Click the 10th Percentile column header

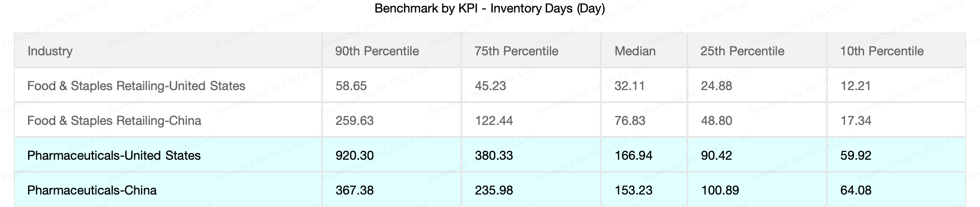click(882, 51)
